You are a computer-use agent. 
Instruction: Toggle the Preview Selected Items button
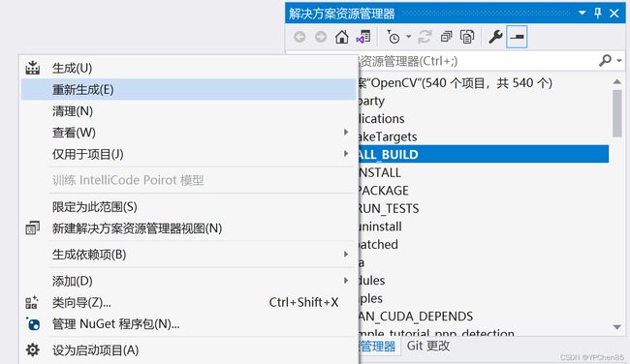[x=517, y=37]
